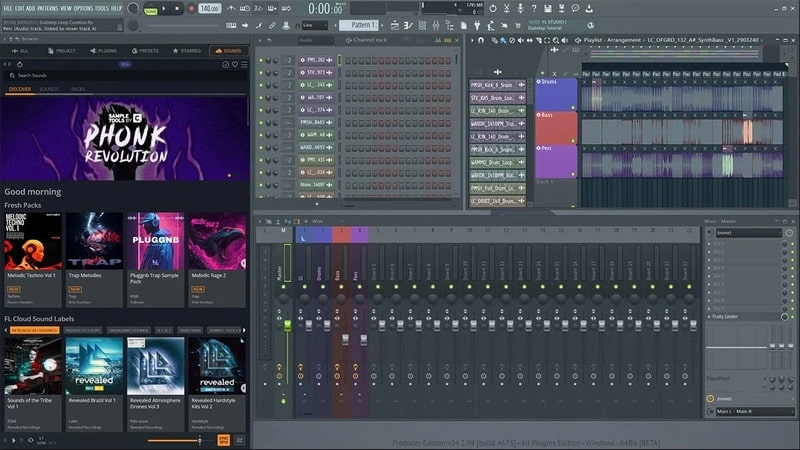Open the PACKS tab in Sounds
800x450 pixels.
pyautogui.click(x=78, y=89)
